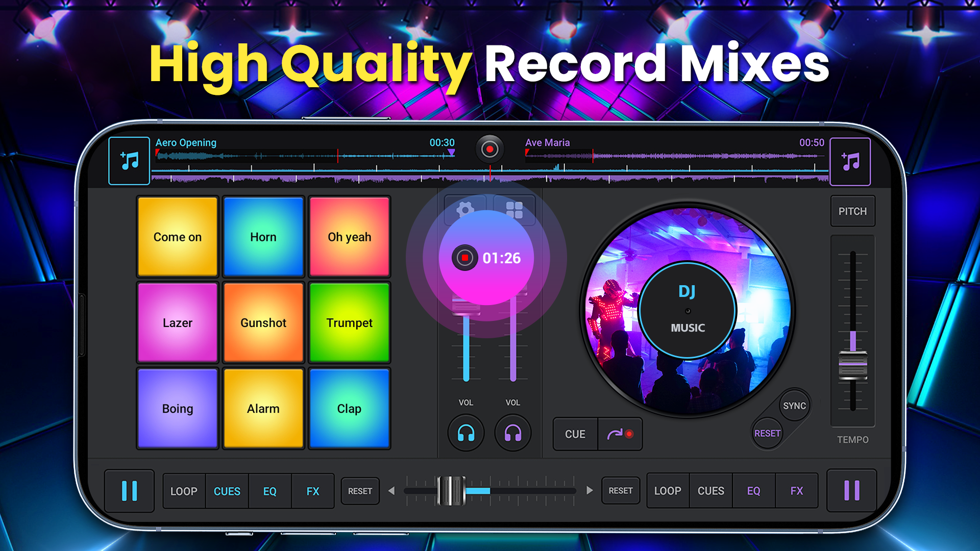Pause the left deck playback
The width and height of the screenshot is (980, 551).
coord(129,491)
